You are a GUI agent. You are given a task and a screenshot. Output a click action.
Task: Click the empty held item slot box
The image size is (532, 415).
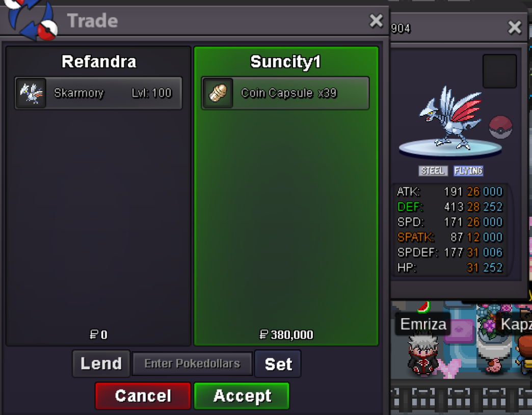click(x=499, y=71)
